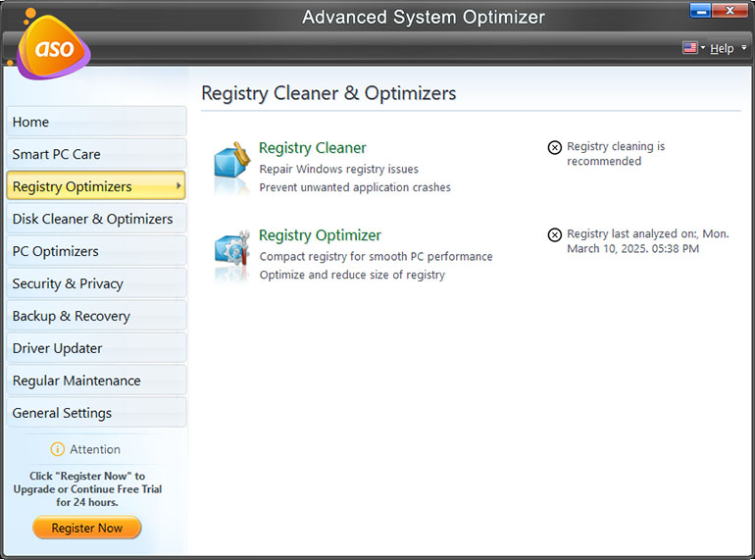Open Smart PC Care section
Screen dimensions: 755x560
tap(95, 154)
